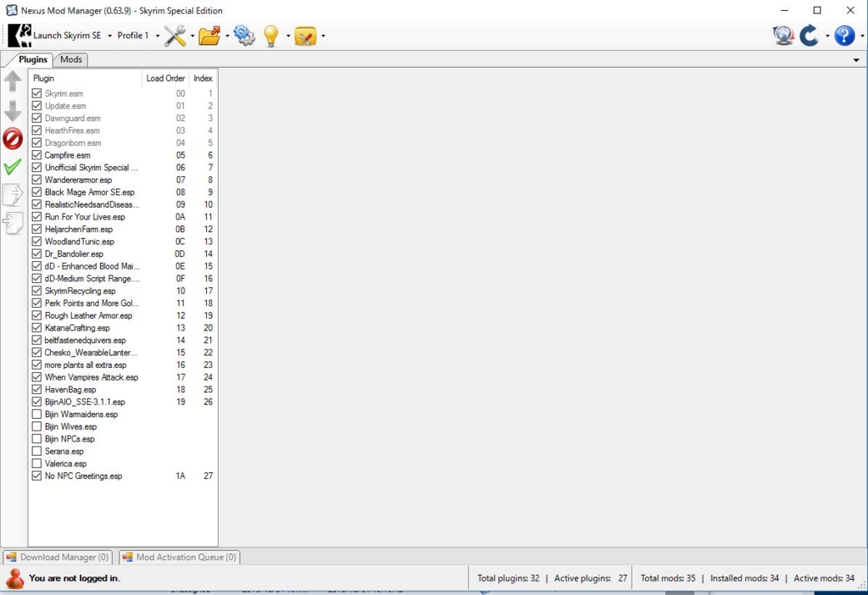Viewport: 868px width, 595px height.
Task: Move the plugin up with the up arrow
Action: click(x=13, y=81)
